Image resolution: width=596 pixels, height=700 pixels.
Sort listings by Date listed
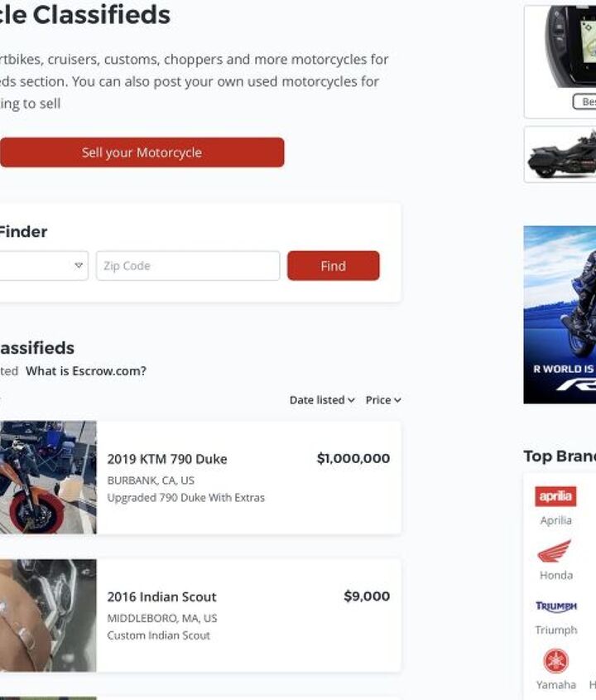click(322, 400)
